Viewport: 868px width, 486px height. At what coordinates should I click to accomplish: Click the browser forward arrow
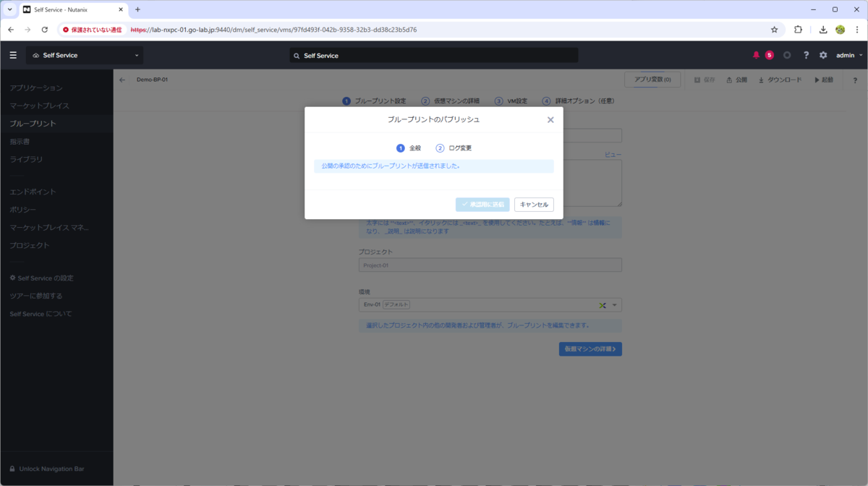[x=27, y=30]
